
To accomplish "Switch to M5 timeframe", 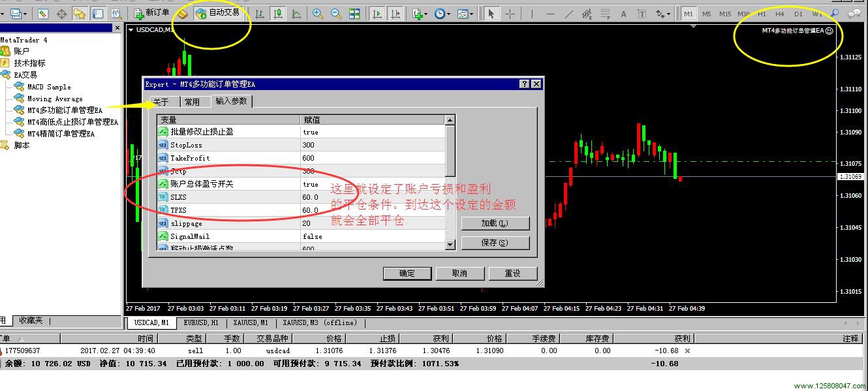I will [707, 14].
